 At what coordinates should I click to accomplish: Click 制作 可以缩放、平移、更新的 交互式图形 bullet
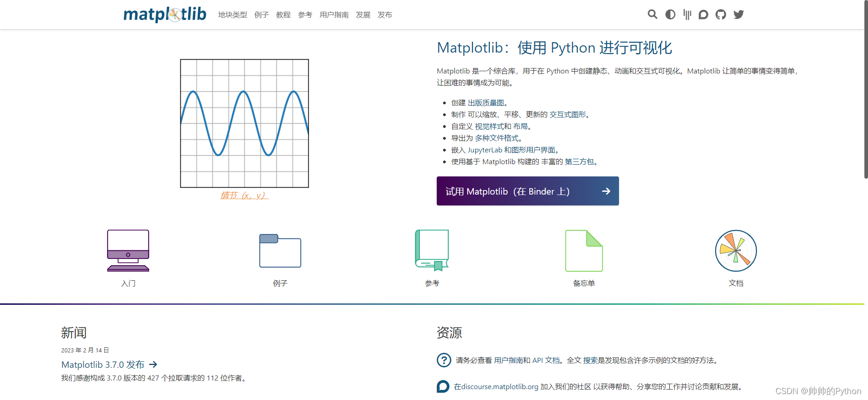tap(521, 115)
